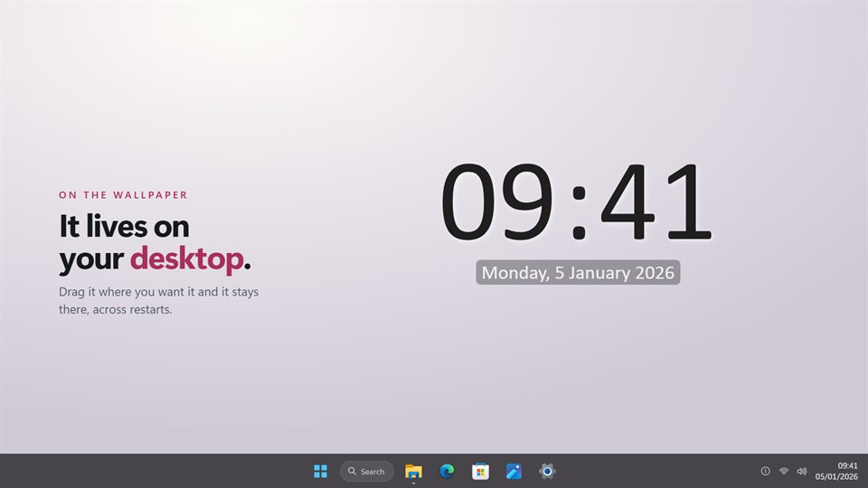Click the 'ON THE WALLPAPER' heading text
The image size is (868, 488).
[124, 195]
